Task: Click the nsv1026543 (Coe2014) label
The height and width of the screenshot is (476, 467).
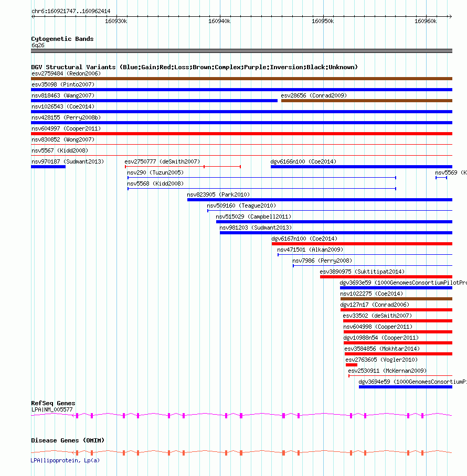Action: [63, 106]
